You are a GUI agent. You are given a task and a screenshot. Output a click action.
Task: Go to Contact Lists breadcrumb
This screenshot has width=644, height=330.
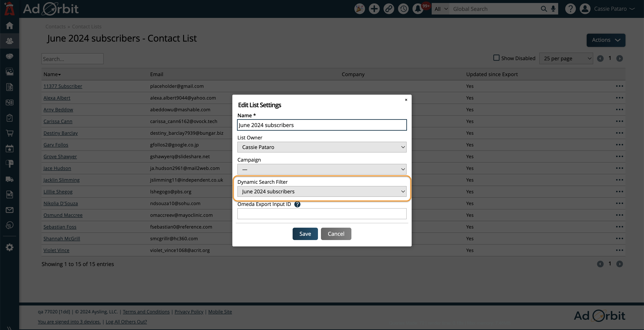point(87,26)
